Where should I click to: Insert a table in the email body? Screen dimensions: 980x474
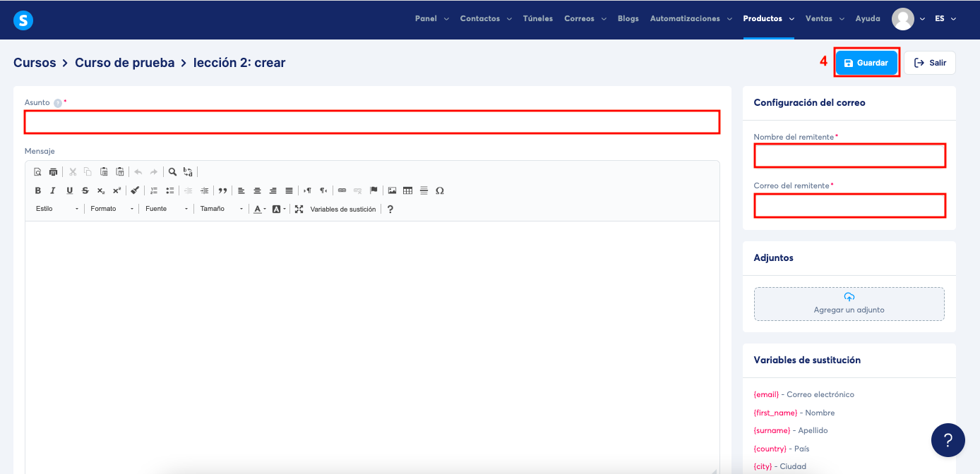pyautogui.click(x=407, y=190)
